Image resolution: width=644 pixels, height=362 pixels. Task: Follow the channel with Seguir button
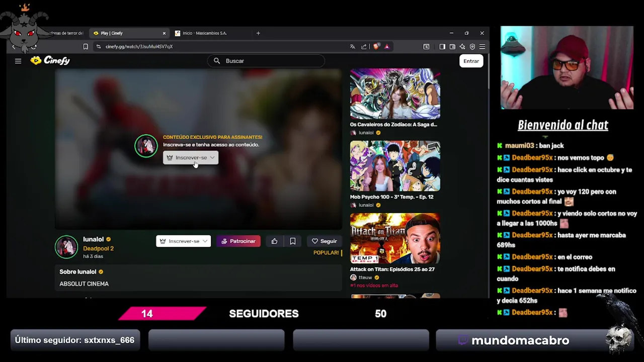coord(324,241)
